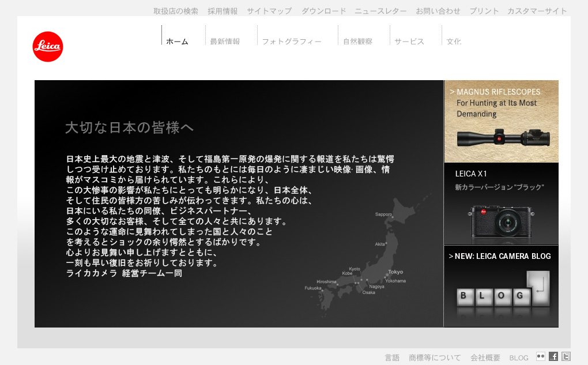
Task: Open サイトマップ link
Action: 269,12
